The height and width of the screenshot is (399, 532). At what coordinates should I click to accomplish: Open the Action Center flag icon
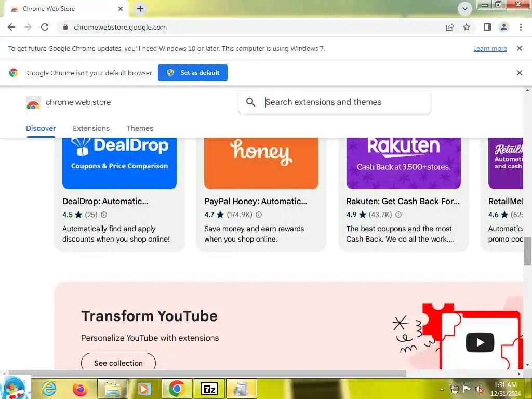pos(467,389)
